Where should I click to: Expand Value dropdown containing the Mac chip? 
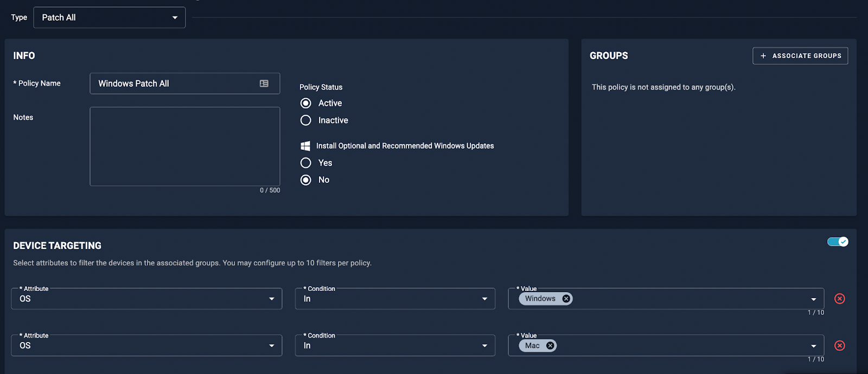813,346
